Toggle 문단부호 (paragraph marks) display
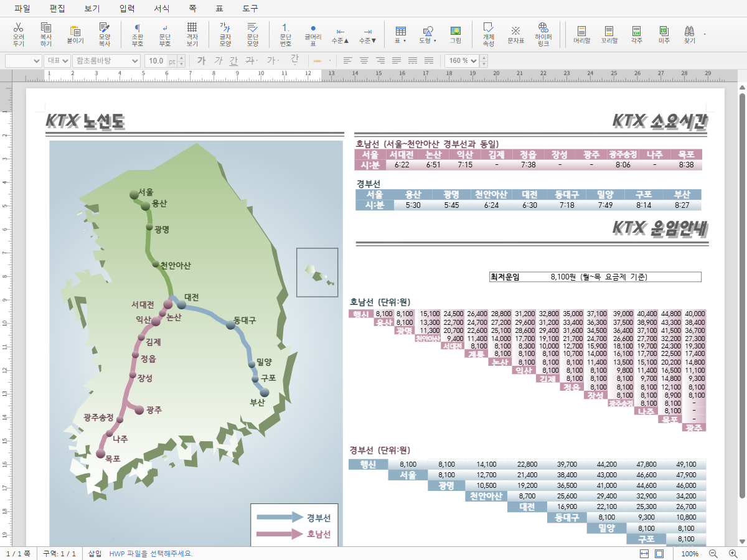The height and width of the screenshot is (560, 747). pos(165,35)
